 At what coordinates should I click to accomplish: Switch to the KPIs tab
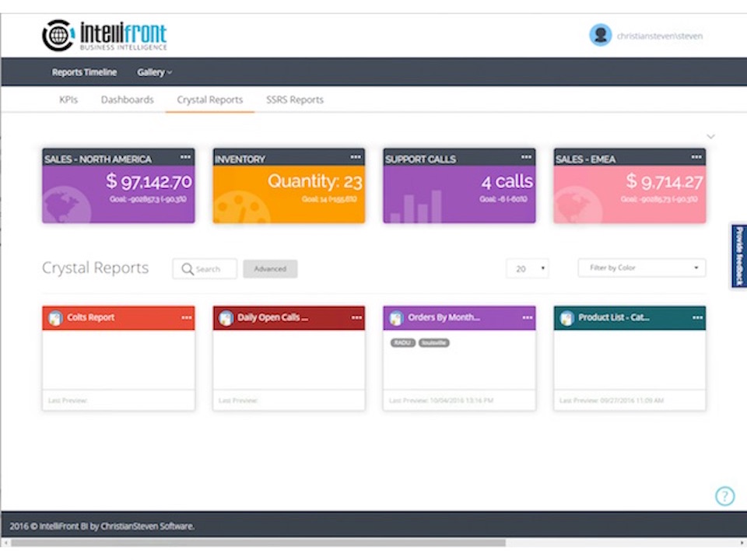click(68, 100)
